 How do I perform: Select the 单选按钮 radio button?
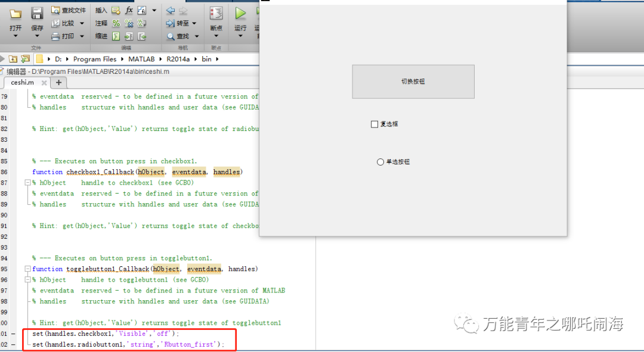(380, 162)
